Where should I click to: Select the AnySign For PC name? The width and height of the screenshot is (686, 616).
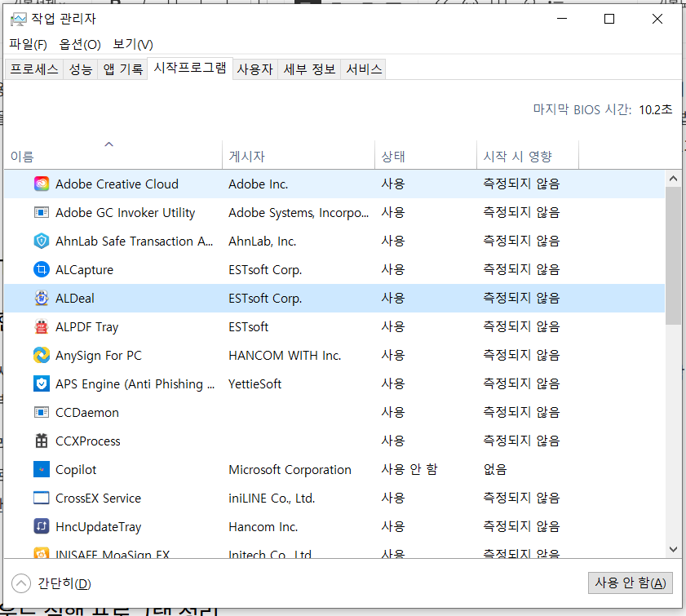point(99,356)
